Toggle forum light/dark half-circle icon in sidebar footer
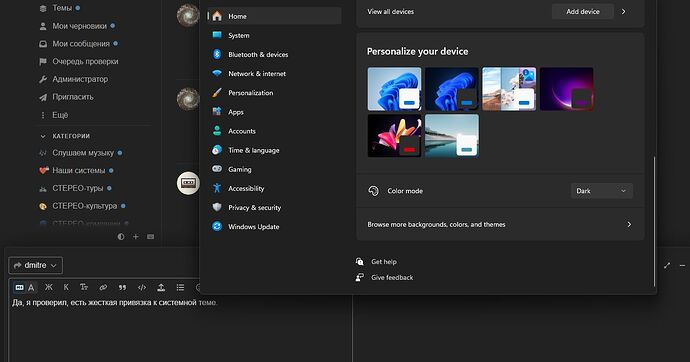 pyautogui.click(x=121, y=237)
